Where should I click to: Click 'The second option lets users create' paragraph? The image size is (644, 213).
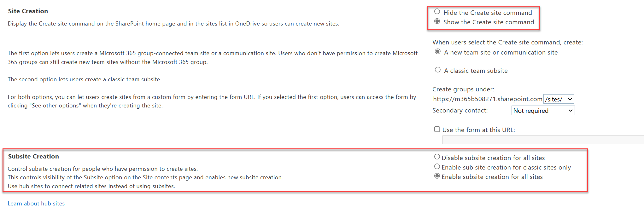pos(85,79)
